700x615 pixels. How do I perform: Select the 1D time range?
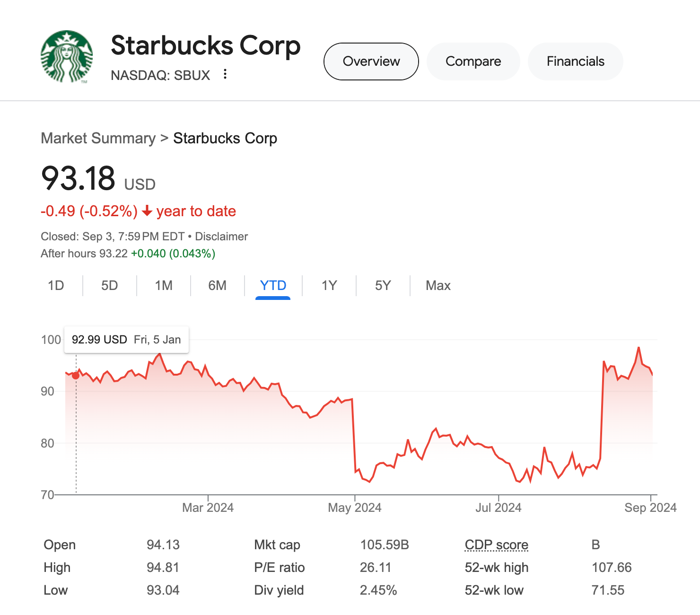point(56,286)
